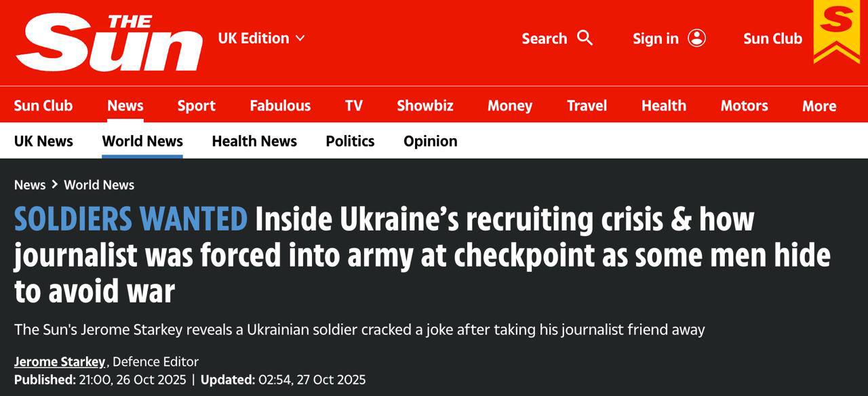Click the chevron next to UK Edition
This screenshot has width=868, height=396.
(x=300, y=39)
